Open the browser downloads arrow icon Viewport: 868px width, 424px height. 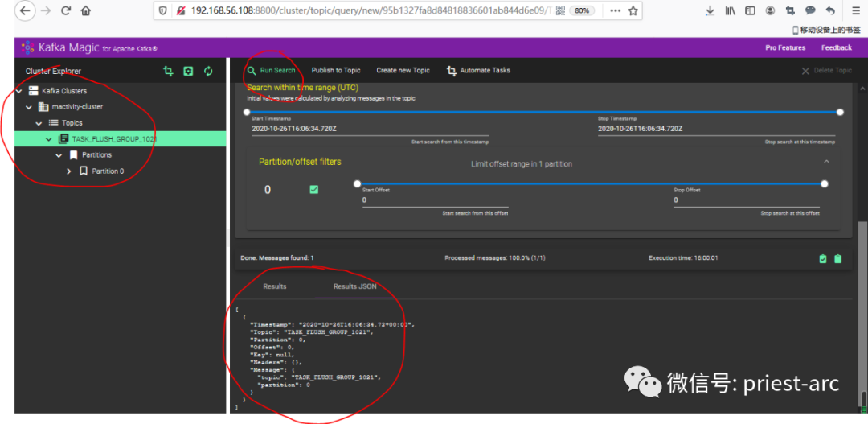point(710,10)
